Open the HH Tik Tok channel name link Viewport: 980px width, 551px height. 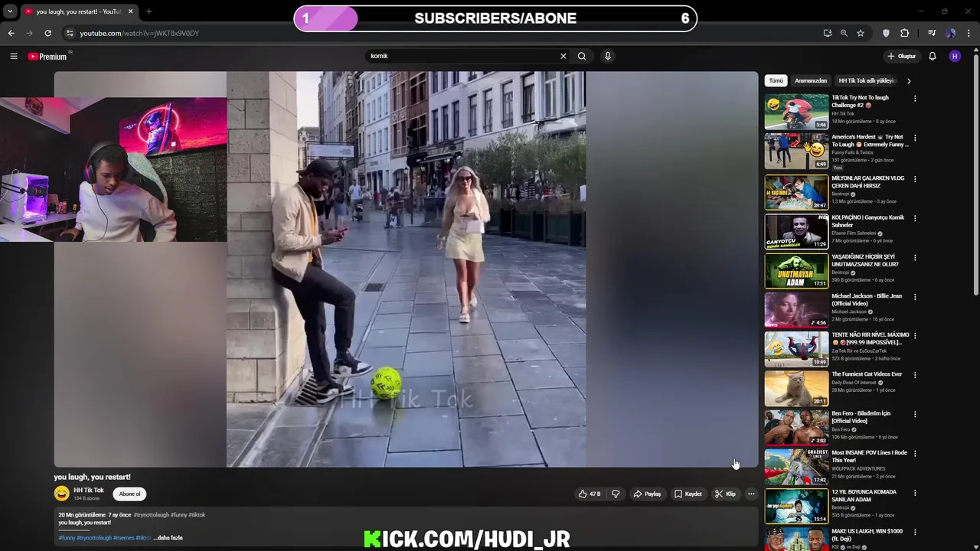(x=89, y=491)
